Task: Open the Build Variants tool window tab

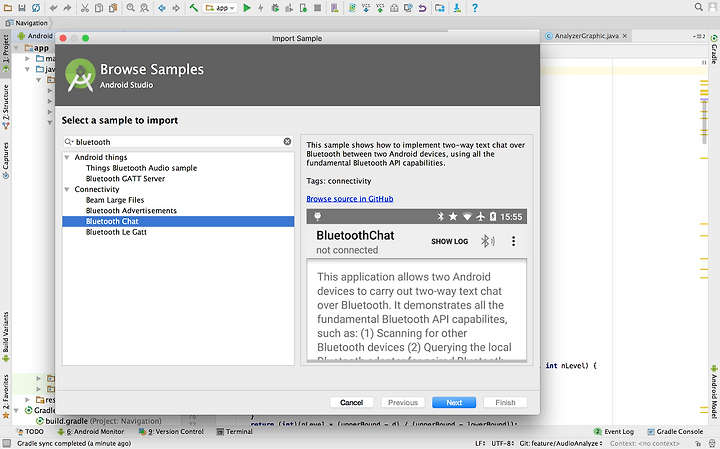Action: click(x=6, y=337)
